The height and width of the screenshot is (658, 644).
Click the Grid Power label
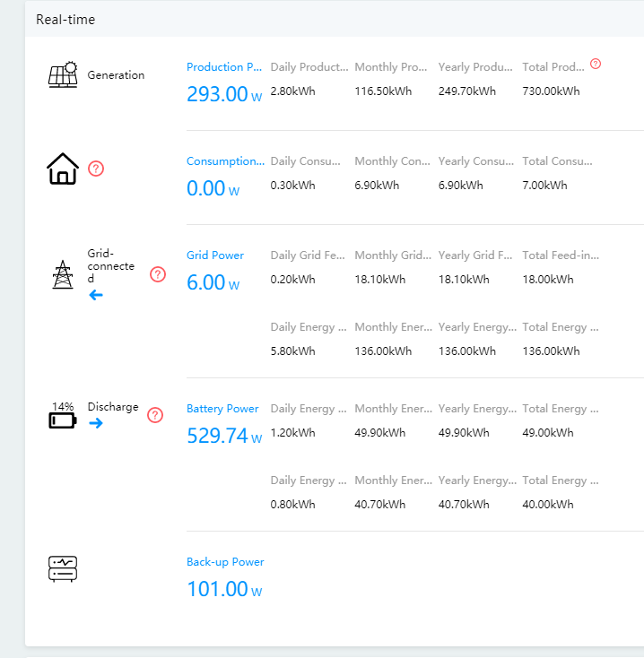(215, 255)
